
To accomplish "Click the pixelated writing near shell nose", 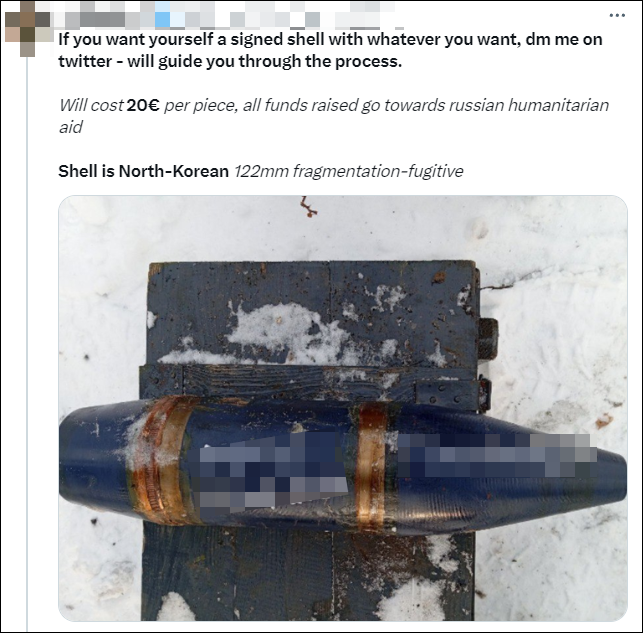I will tap(496, 455).
